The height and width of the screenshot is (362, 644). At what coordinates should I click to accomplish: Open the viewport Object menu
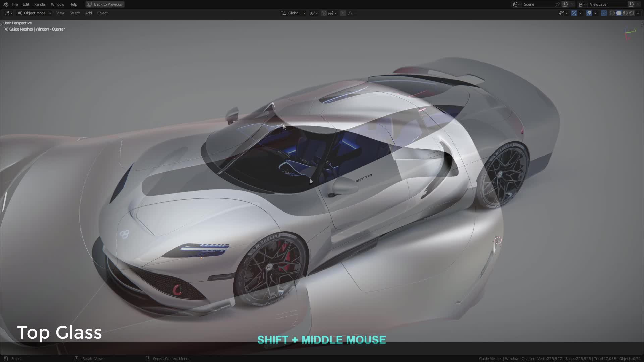[102, 13]
